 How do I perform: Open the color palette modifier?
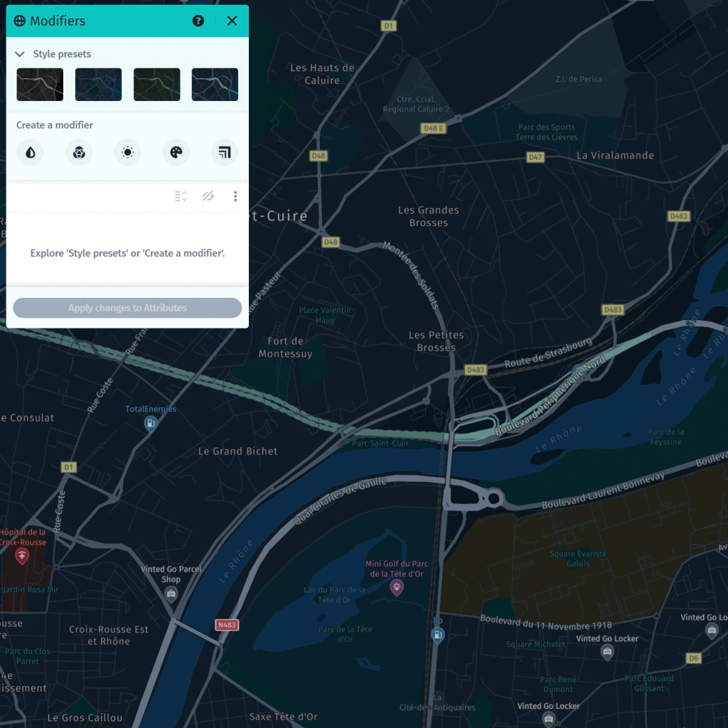pos(176,152)
